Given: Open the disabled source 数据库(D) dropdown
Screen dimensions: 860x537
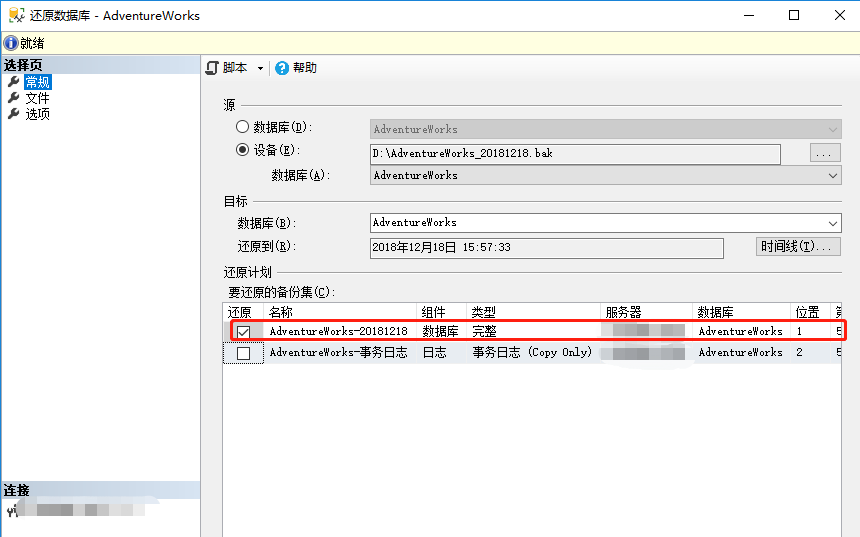Looking at the screenshot, I should click(833, 129).
